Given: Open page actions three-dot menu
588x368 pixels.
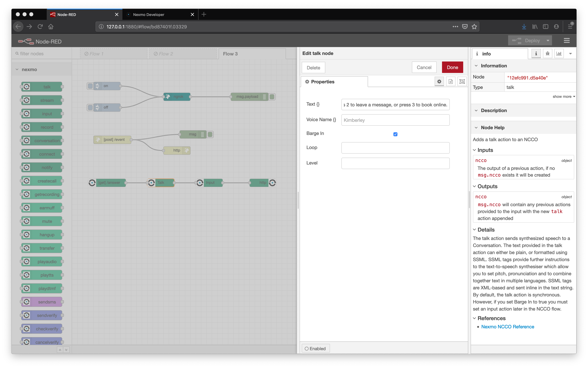Looking at the screenshot, I should [455, 27].
